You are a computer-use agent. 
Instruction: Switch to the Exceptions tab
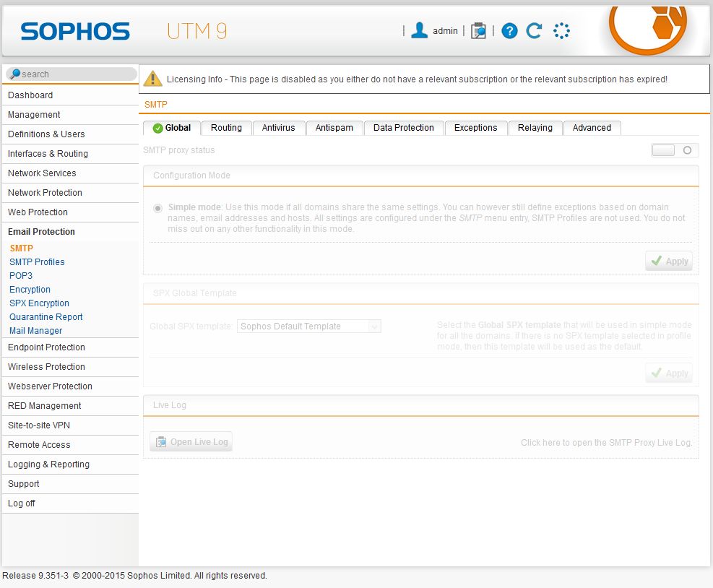(475, 128)
